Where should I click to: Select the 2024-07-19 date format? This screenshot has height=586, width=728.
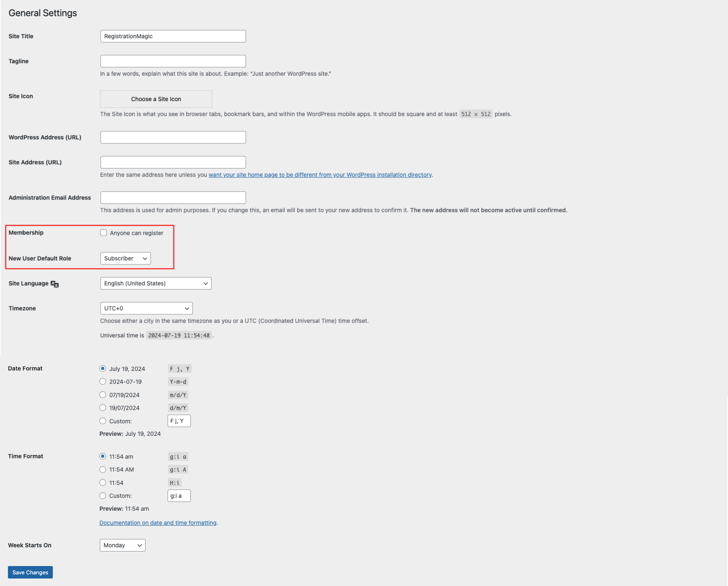(102, 381)
